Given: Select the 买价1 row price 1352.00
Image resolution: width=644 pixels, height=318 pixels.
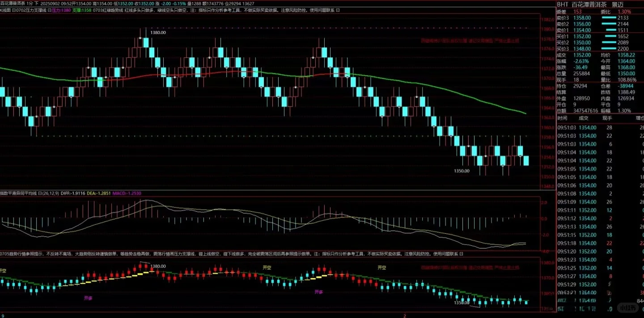Looking at the screenshot, I should pos(582,36).
